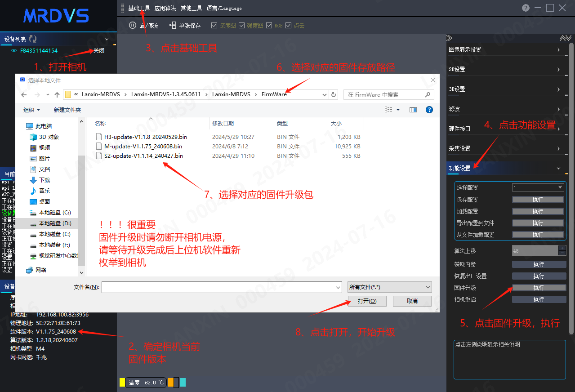Toggle eye icon for device F84351144154
Image resolution: width=575 pixels, height=392 pixels.
tap(14, 51)
